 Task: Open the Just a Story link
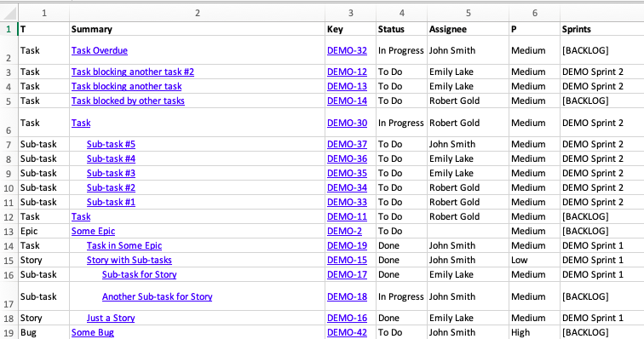tap(111, 318)
